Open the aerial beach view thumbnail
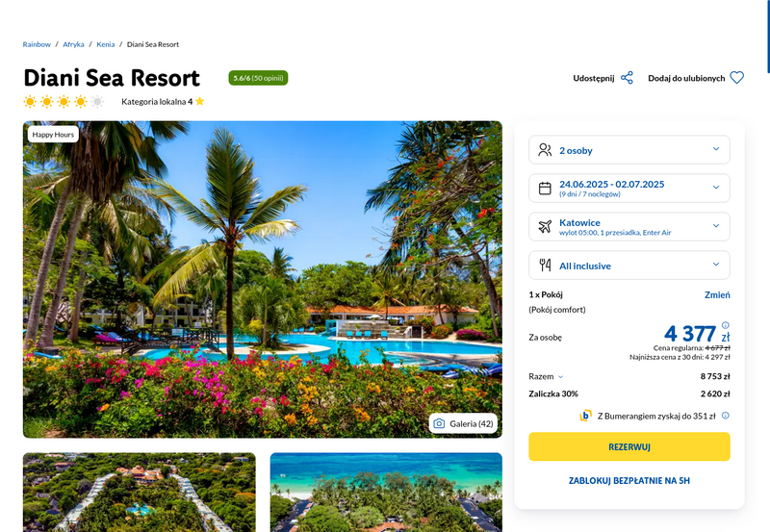Image resolution: width=770 pixels, height=532 pixels. [x=386, y=493]
